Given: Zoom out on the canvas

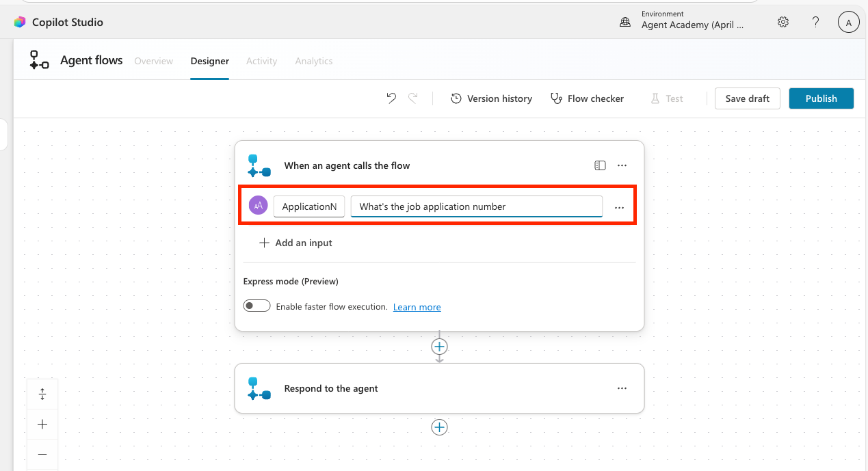Looking at the screenshot, I should click(42, 454).
